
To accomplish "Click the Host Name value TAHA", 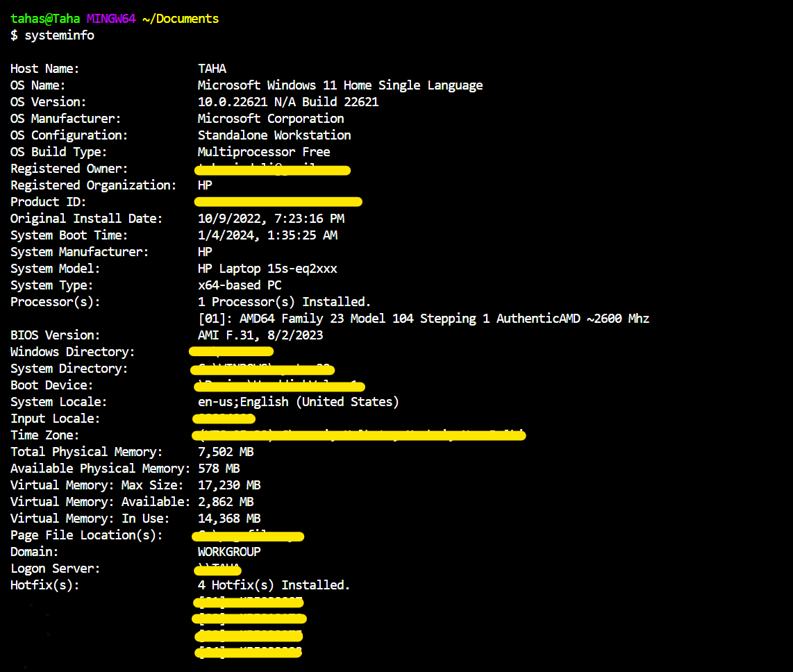I will (x=212, y=69).
